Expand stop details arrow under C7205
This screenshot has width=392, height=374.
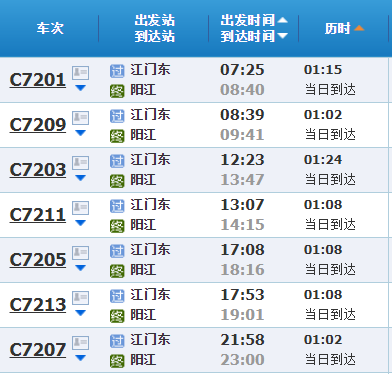tap(80, 268)
